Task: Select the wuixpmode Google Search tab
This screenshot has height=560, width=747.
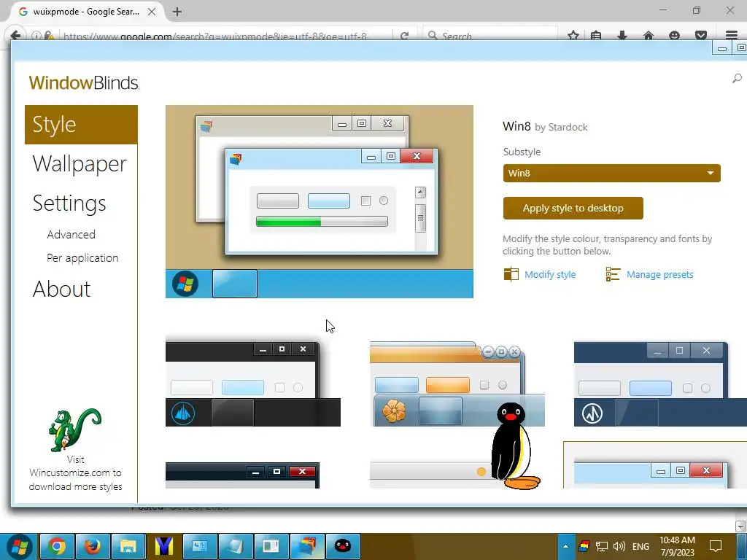Action: click(87, 12)
